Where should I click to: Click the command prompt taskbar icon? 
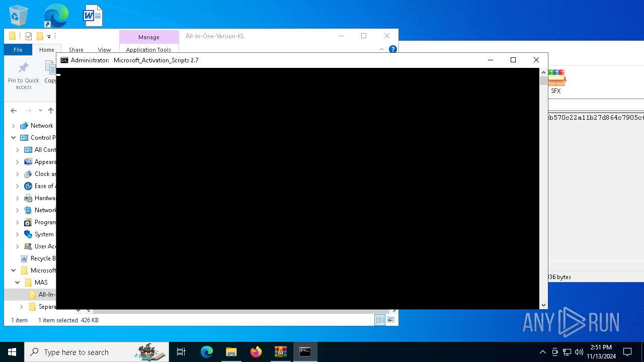click(305, 352)
